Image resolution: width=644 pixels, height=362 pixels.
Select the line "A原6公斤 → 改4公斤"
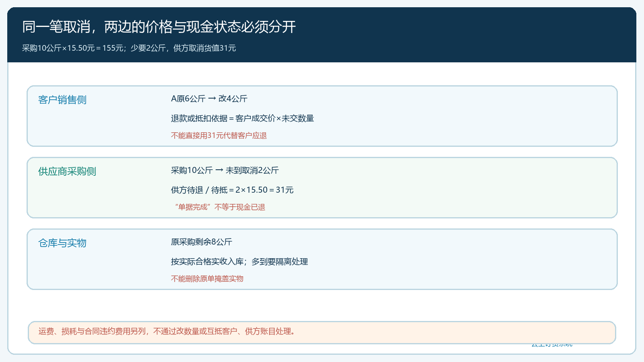click(x=209, y=99)
